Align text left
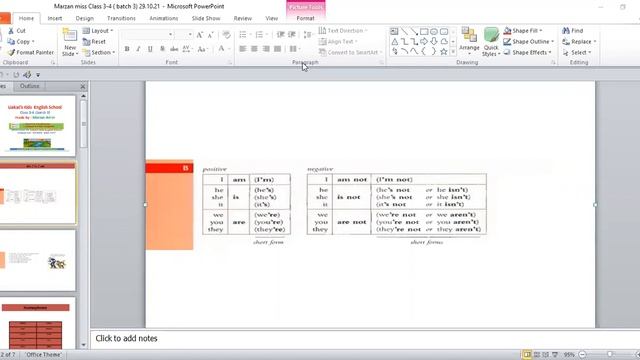 click(x=242, y=49)
